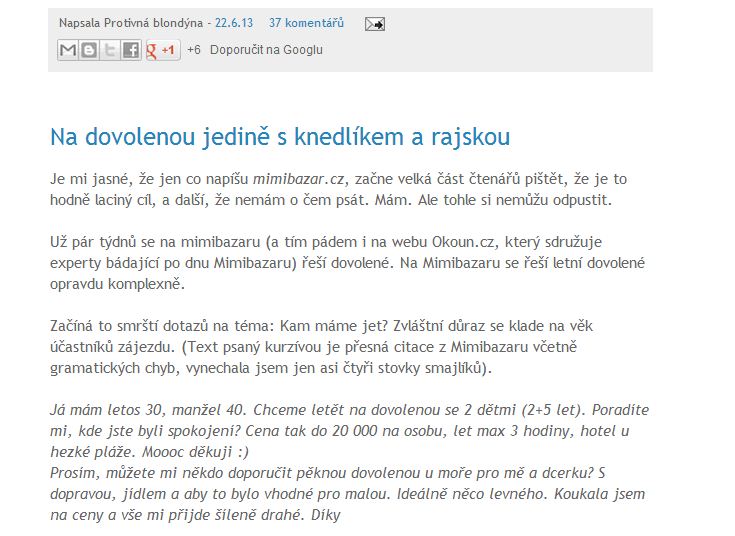The width and height of the screenshot is (735, 536).
Task: Open post title Na dovolenou jedině s knedlíkem
Action: coord(280,137)
